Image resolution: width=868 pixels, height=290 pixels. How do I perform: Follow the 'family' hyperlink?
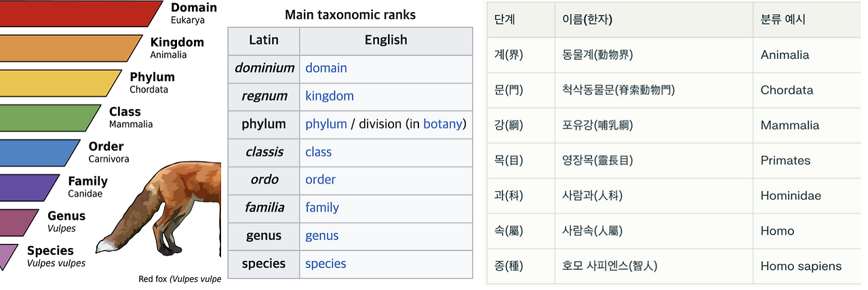pos(322,207)
